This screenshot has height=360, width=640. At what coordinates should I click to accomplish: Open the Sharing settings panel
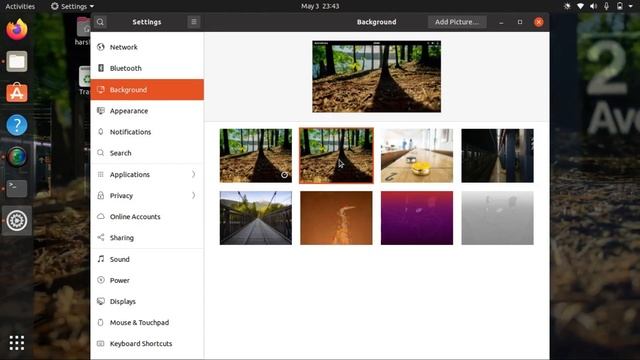pyautogui.click(x=147, y=238)
